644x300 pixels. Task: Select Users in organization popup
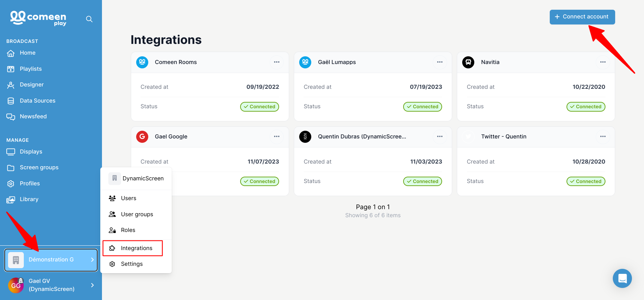(x=136, y=198)
